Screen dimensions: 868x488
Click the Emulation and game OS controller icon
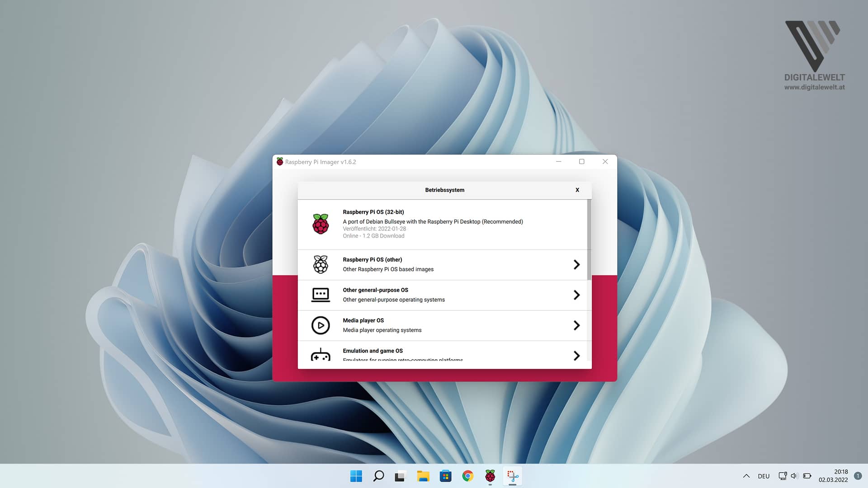point(321,355)
